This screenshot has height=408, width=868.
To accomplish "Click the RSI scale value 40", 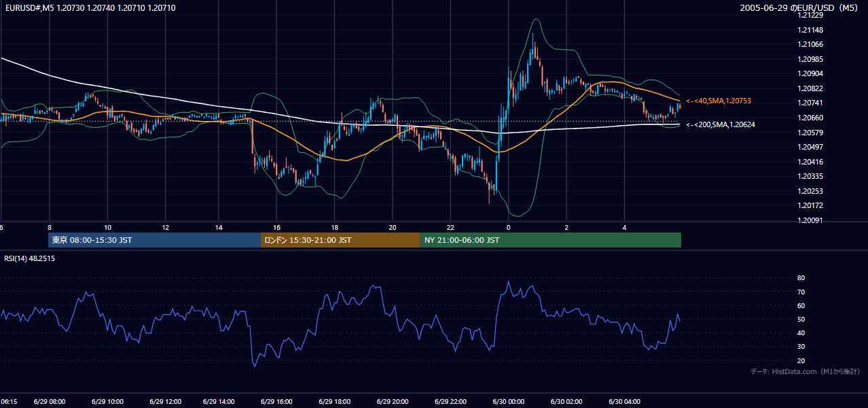I will coord(801,333).
